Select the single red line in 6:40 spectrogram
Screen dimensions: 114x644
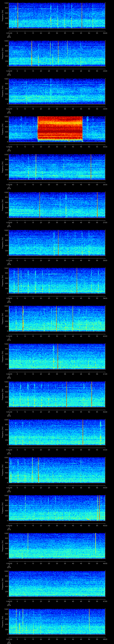58,356
